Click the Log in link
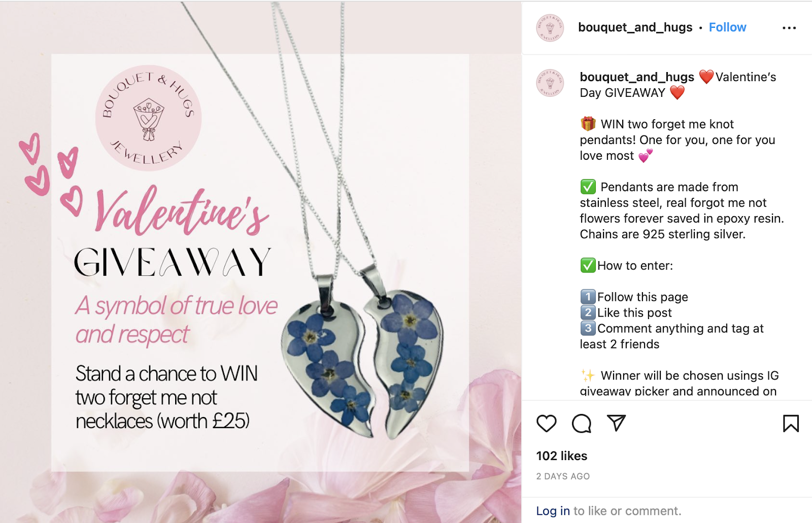 [x=553, y=511]
